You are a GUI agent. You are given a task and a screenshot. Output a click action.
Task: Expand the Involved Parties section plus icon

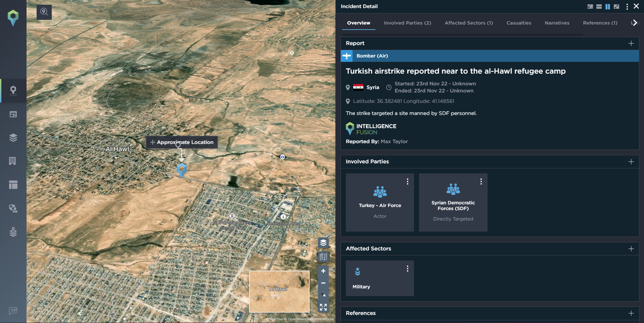(x=631, y=162)
